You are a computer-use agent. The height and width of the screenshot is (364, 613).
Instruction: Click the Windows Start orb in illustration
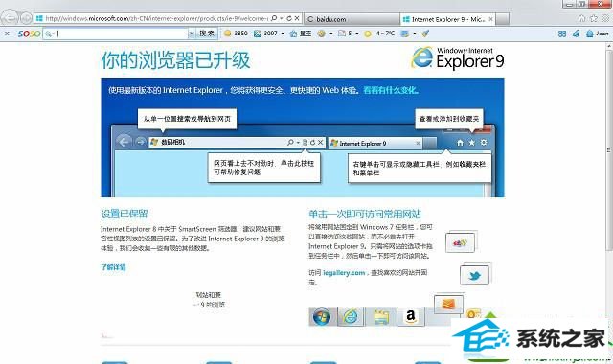(x=322, y=317)
